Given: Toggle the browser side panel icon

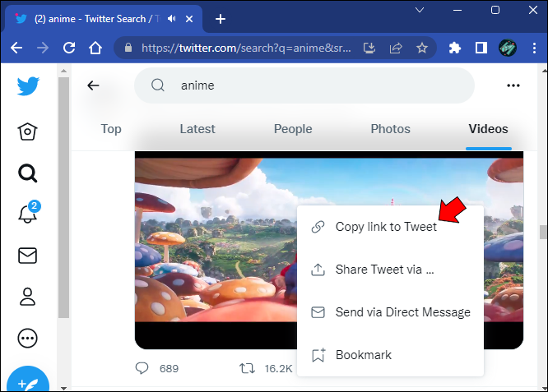Looking at the screenshot, I should 481,48.
